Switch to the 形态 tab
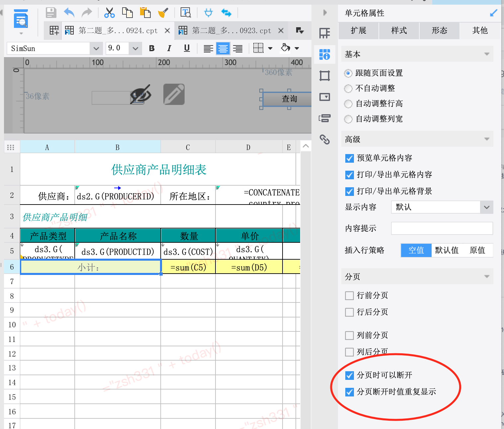Screen dimensions: 504x429 440,31
